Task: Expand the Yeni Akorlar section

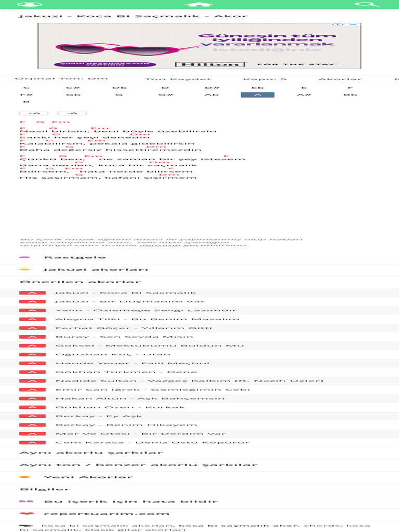Action: [199, 477]
